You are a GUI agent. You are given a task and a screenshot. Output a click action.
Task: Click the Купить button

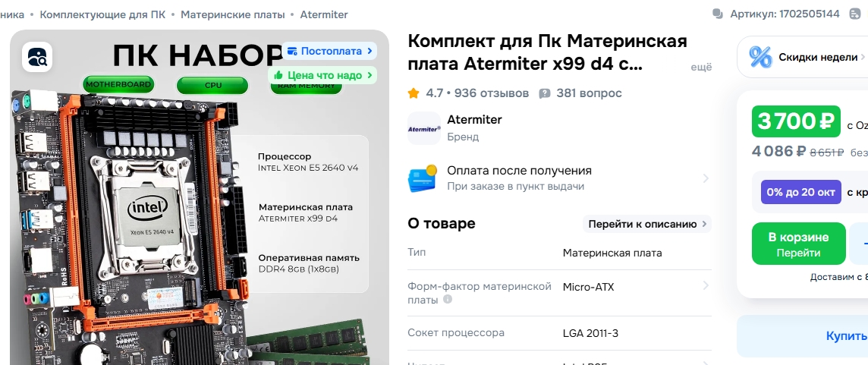point(802,336)
